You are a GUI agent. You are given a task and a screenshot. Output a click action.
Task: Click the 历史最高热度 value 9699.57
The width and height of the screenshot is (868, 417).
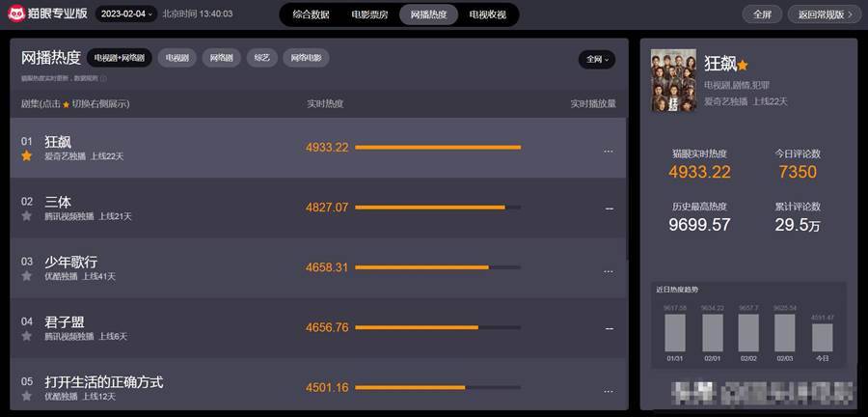coord(700,225)
